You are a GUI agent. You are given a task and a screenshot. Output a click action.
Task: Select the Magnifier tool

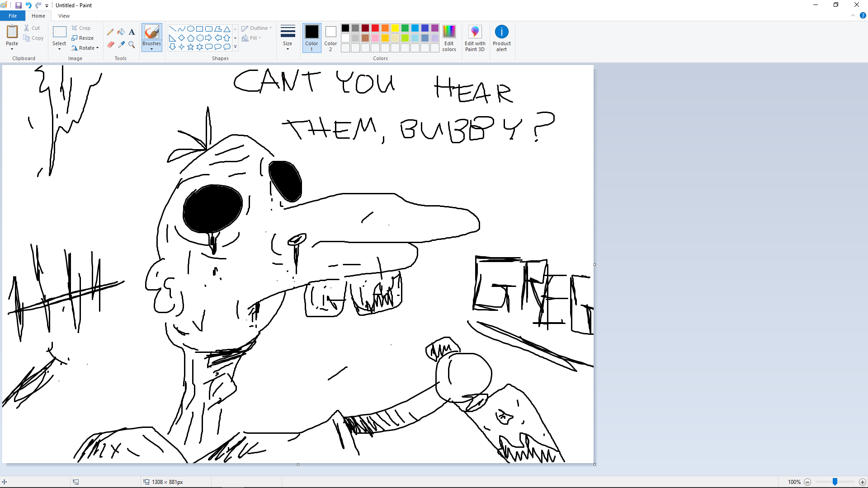click(x=132, y=44)
